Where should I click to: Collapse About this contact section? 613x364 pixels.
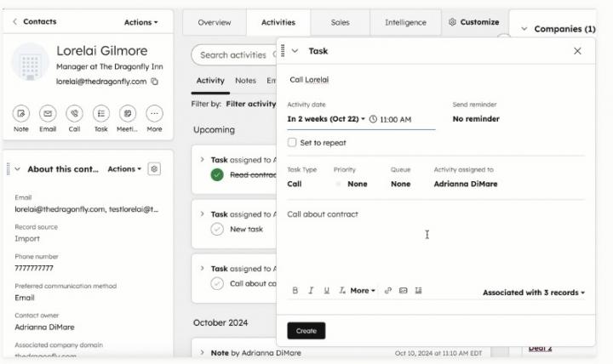(x=18, y=169)
